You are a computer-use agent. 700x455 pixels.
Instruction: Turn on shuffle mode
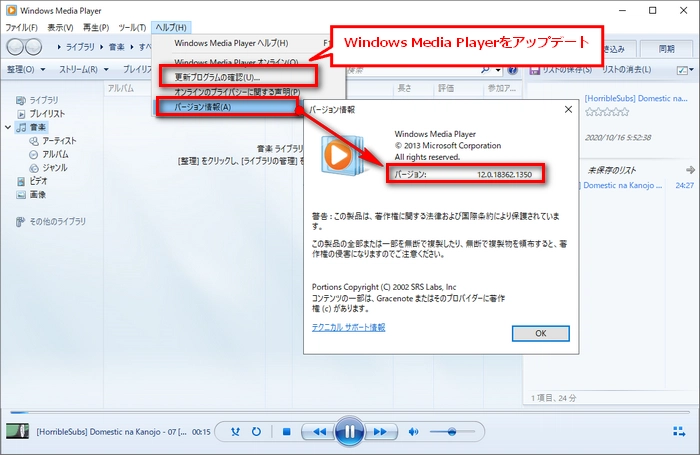coord(235,432)
